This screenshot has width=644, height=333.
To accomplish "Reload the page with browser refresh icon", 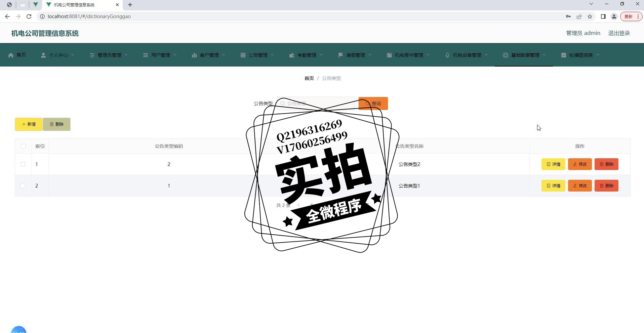I will click(29, 16).
